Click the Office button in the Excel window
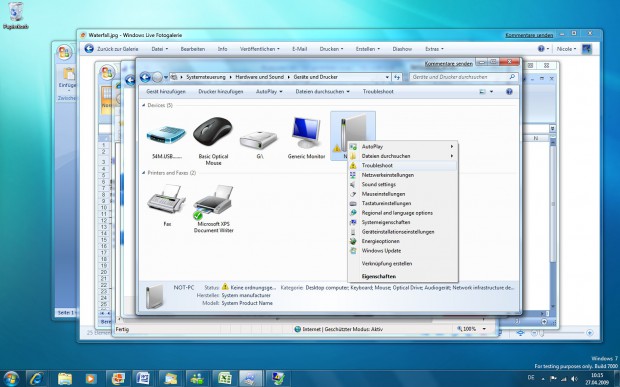This screenshot has width=620, height=387. coord(107,72)
